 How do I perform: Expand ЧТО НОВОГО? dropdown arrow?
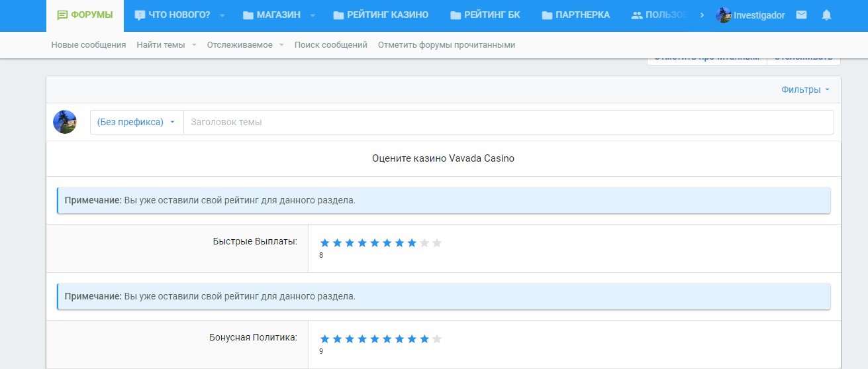[222, 15]
